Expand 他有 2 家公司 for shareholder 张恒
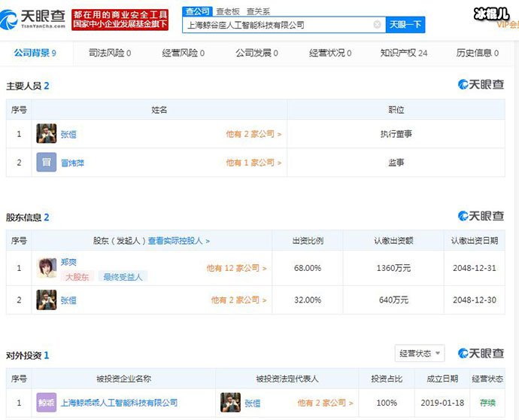 (238, 300)
